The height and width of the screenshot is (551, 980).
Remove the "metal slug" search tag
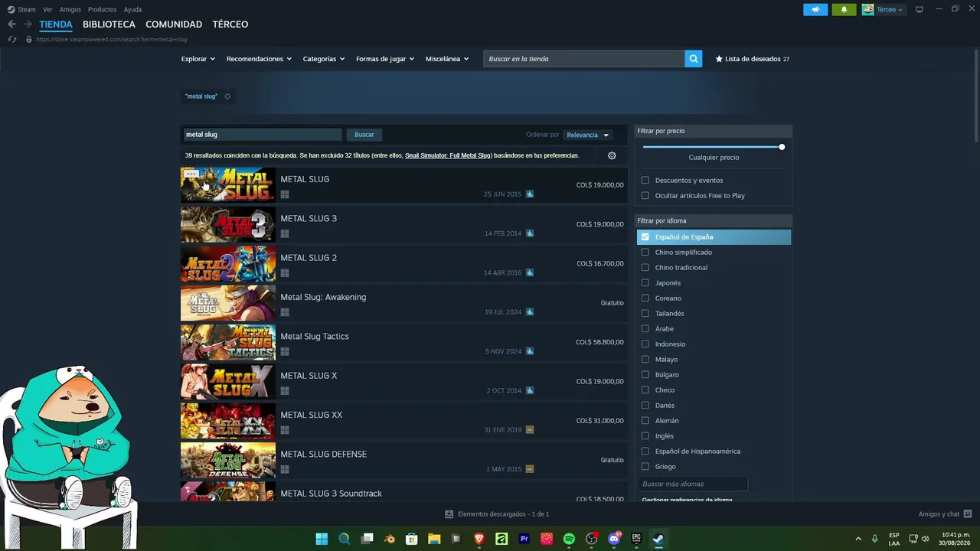227,96
